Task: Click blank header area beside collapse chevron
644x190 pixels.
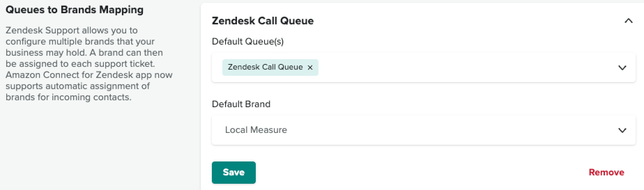Action: coord(467,21)
